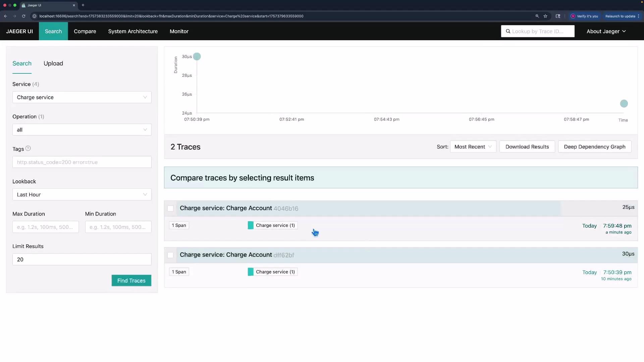
Task: Click the teal color swatch in dff62bf trace
Action: click(251, 272)
